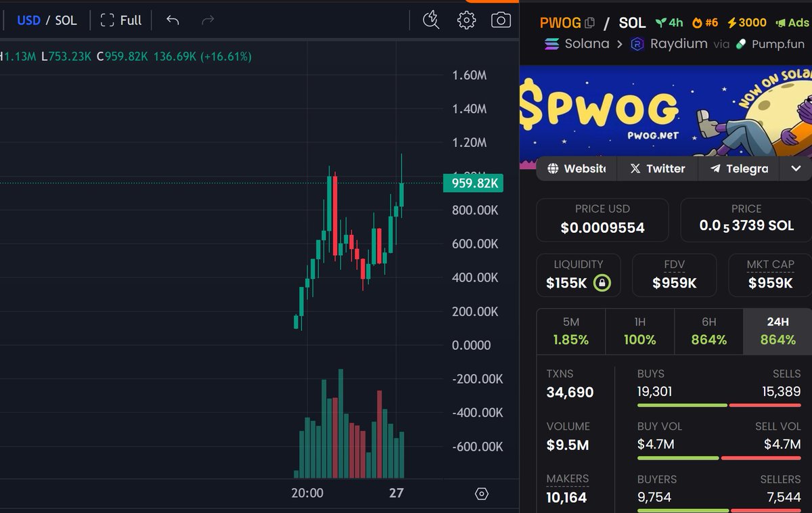Viewport: 812px width, 513px height.
Task: Take chart snapshot with camera icon
Action: (x=501, y=20)
